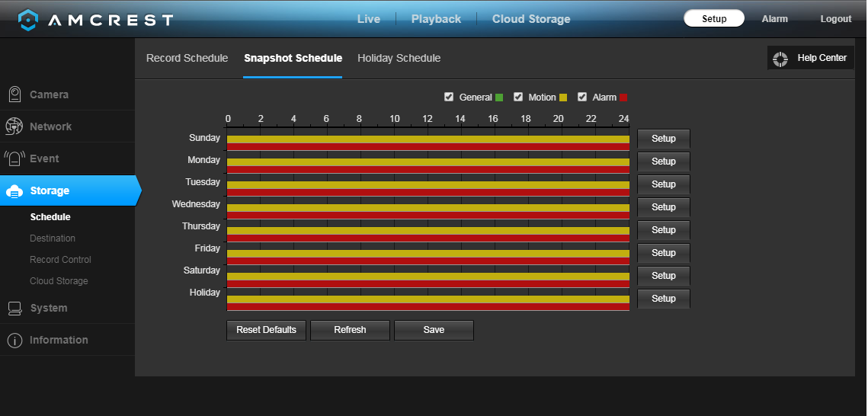Click Holiday's yellow motion timeline bar

pos(428,299)
